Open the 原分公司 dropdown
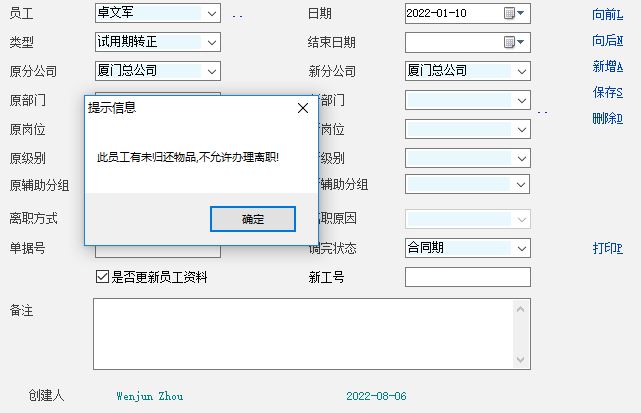The width and height of the screenshot is (641, 413). [211, 71]
